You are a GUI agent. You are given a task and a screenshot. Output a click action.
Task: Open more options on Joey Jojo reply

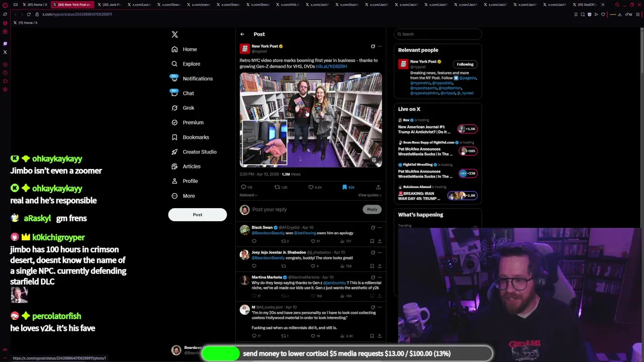click(379, 252)
